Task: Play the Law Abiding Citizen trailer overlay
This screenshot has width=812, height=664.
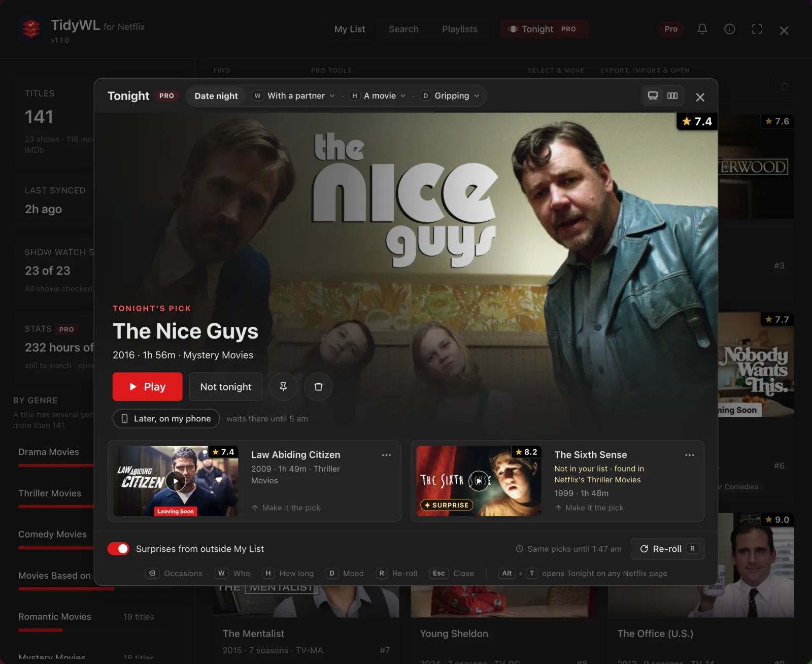Action: click(176, 481)
